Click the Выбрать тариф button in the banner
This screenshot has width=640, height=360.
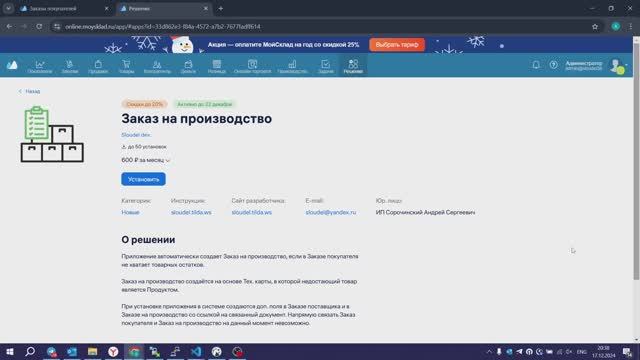397,44
